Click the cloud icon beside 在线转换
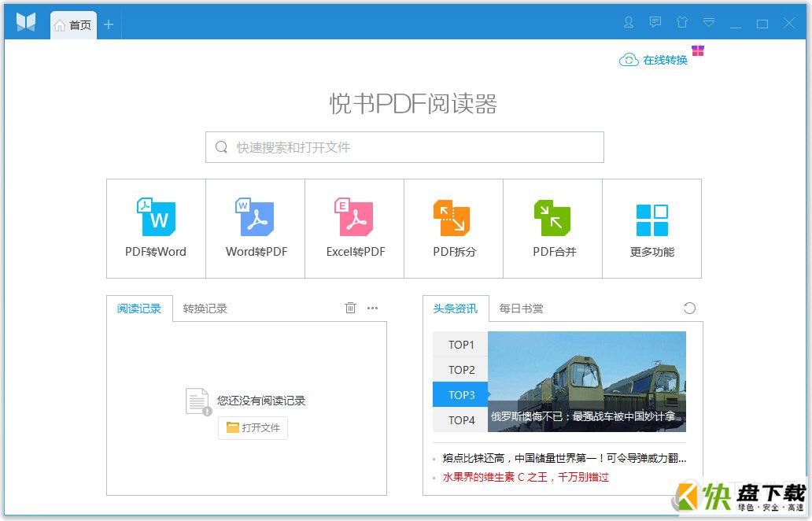 [629, 60]
